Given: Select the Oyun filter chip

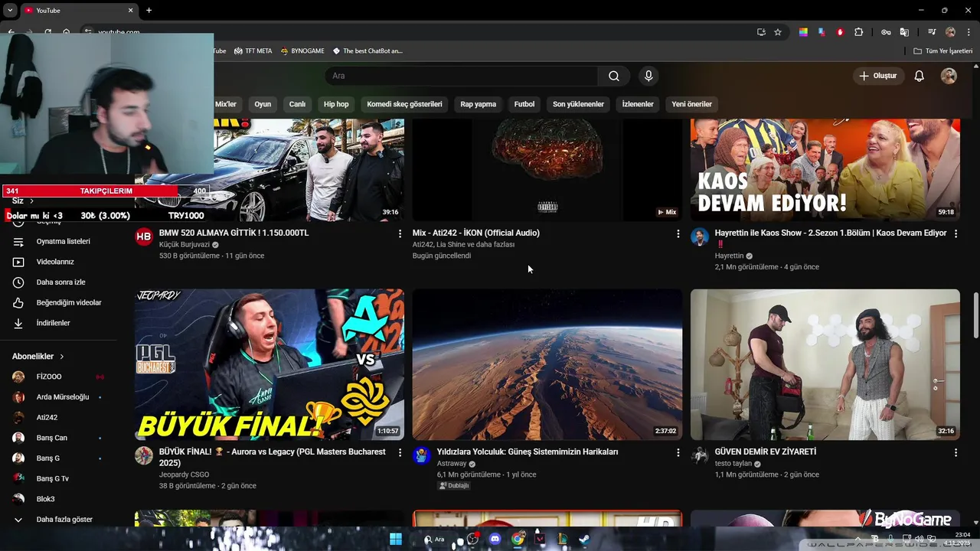Looking at the screenshot, I should [263, 104].
